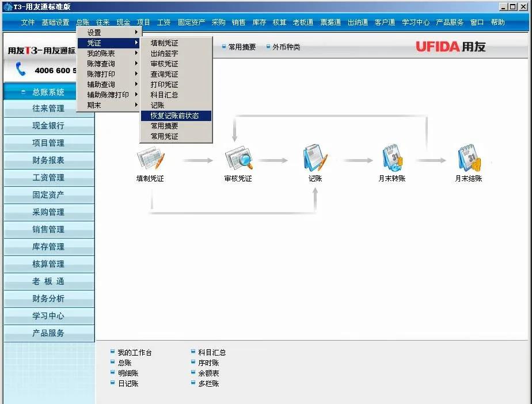Choose 科目汇总 from the 凭证 submenu
The image size is (532, 404).
click(176, 95)
